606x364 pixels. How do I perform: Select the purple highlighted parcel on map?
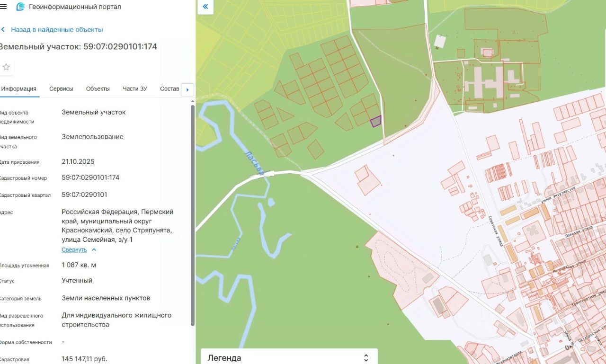[375, 122]
